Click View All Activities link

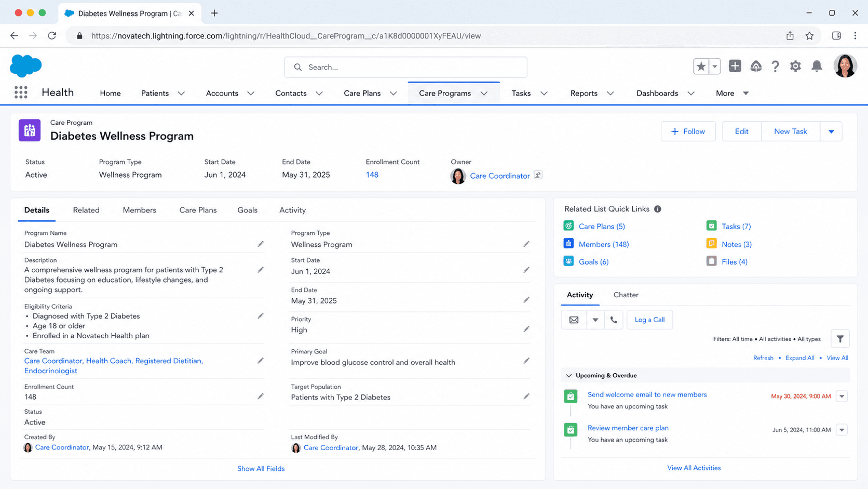694,468
